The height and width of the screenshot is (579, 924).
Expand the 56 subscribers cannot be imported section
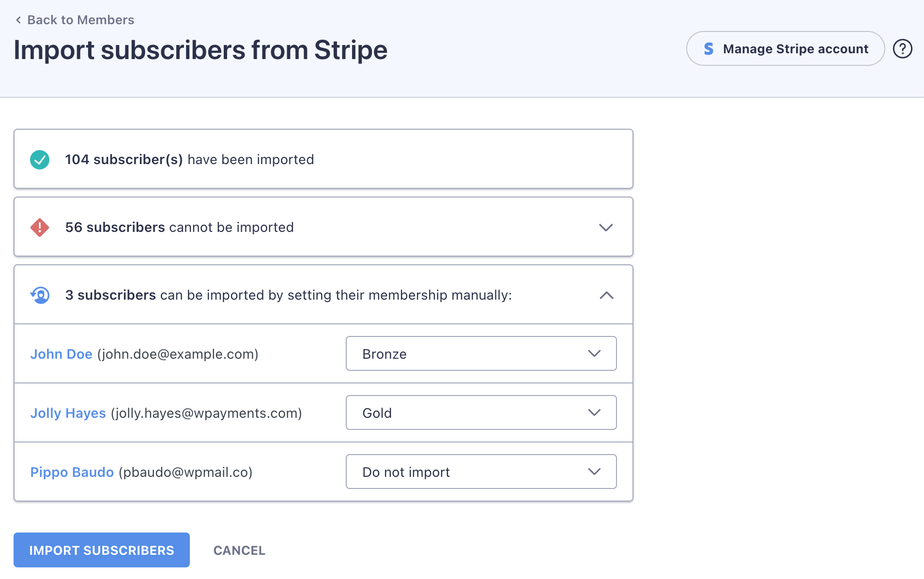(x=606, y=228)
